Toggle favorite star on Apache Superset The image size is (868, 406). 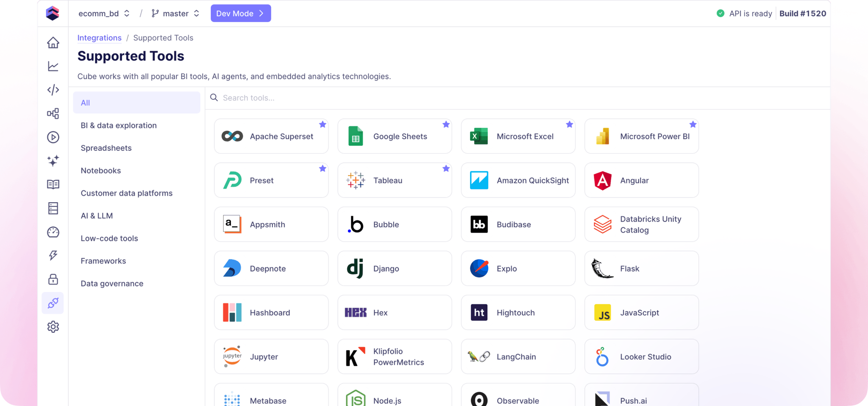point(323,124)
